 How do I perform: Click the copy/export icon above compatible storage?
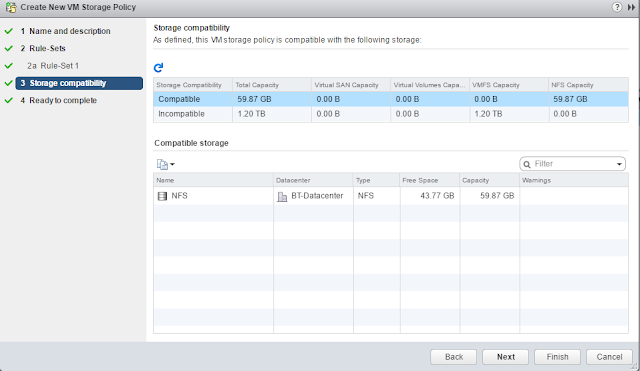[x=162, y=164]
